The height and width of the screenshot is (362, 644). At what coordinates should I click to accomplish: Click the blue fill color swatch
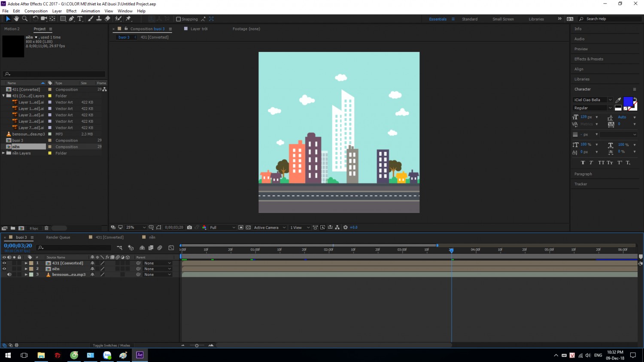[x=628, y=101]
